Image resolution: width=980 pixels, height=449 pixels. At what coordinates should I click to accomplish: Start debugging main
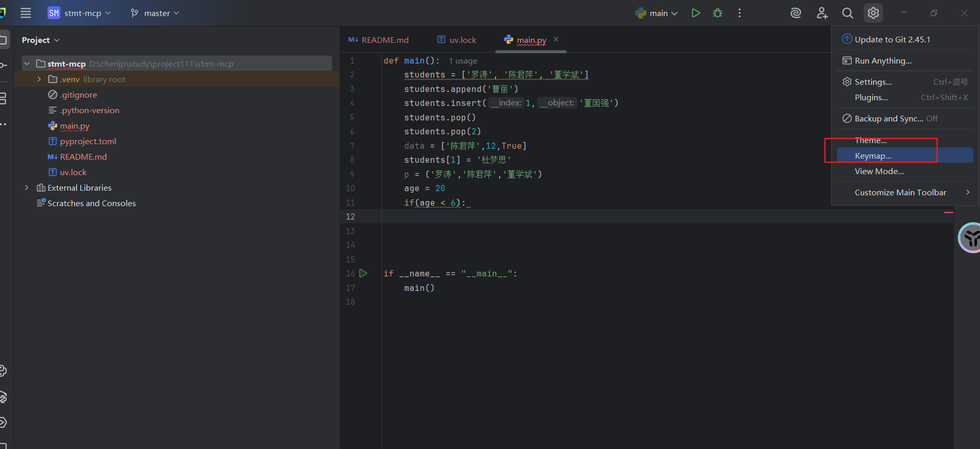pyautogui.click(x=717, y=13)
